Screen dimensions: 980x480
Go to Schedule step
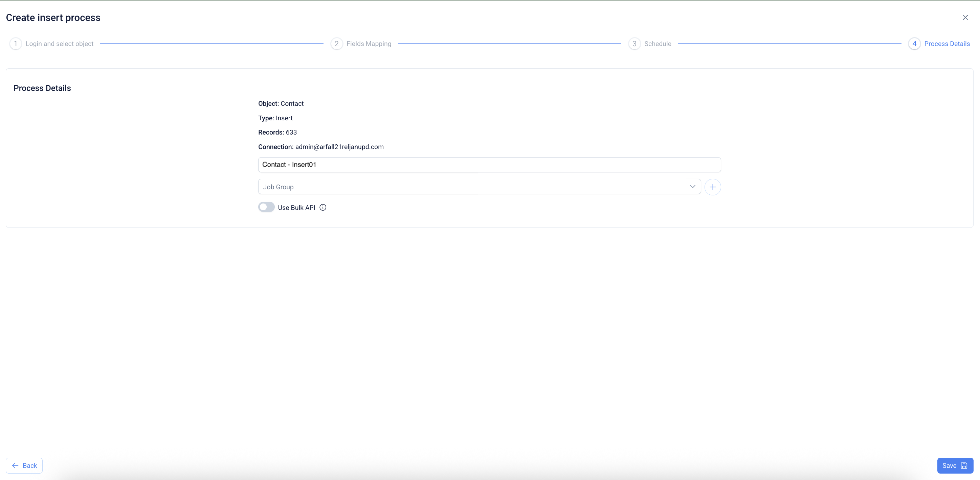[658, 44]
